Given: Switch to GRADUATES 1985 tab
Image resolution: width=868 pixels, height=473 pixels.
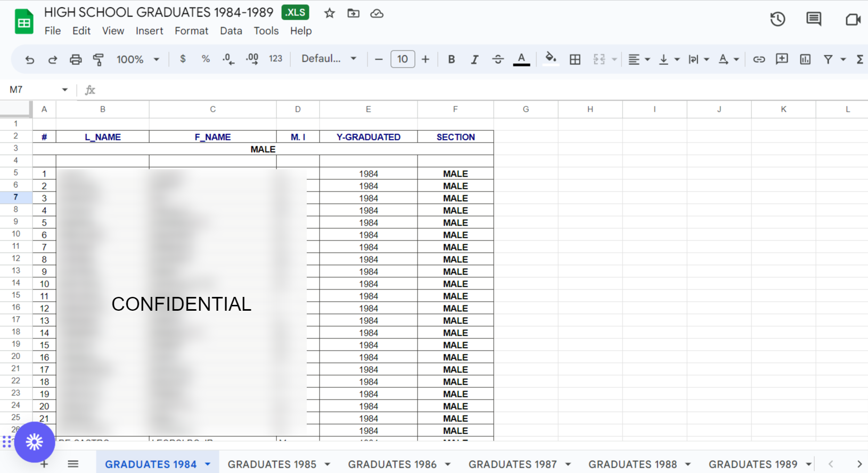Looking at the screenshot, I should 272,464.
